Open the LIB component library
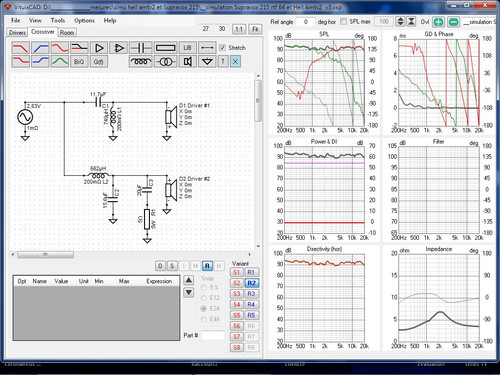 pos(187,48)
